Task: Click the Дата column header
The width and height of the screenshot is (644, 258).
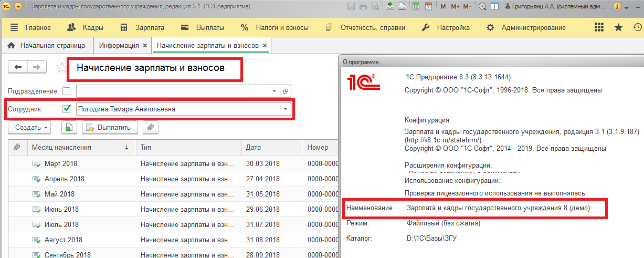Action: click(x=273, y=148)
